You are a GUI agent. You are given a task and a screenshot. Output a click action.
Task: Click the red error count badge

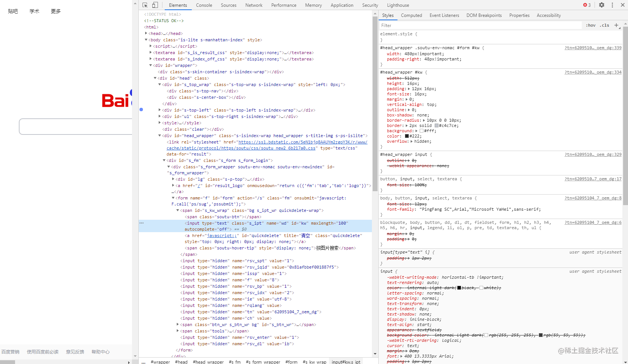coord(587,5)
